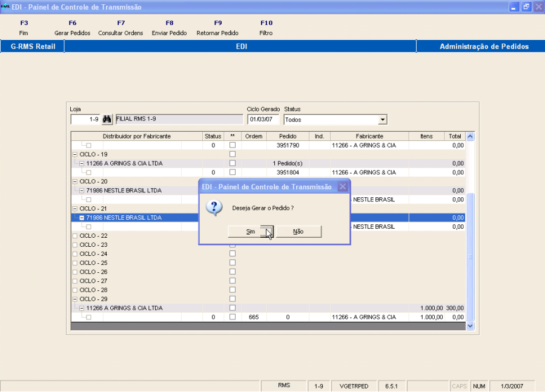Check the box in 1 Pedido(s) row
545x392 pixels.
[x=233, y=163]
